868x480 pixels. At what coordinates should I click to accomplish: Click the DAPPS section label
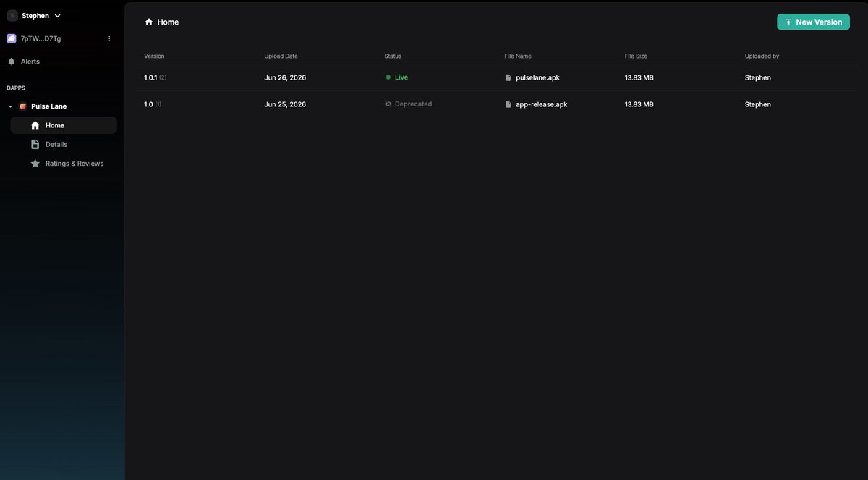point(16,88)
